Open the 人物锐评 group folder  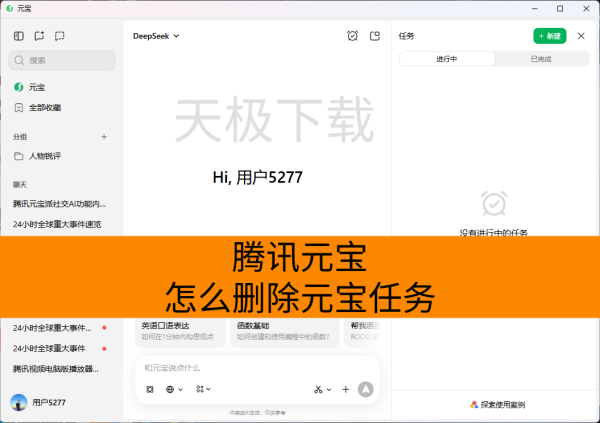click(45, 156)
